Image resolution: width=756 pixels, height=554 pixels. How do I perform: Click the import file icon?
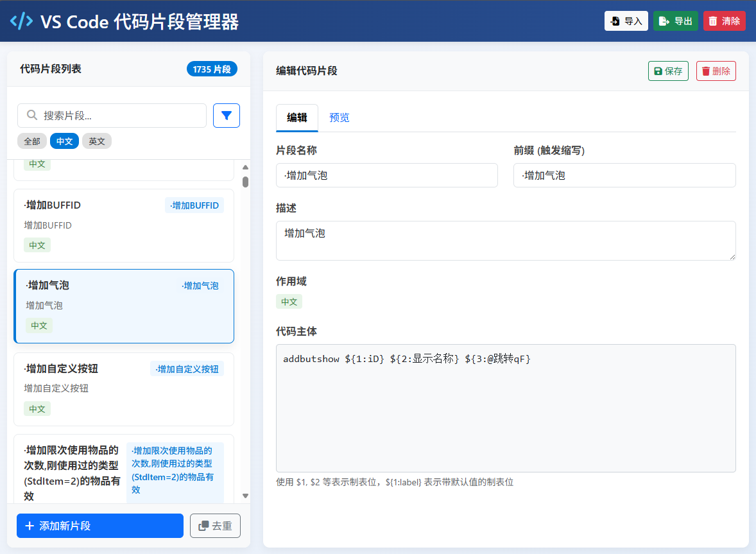click(x=615, y=21)
